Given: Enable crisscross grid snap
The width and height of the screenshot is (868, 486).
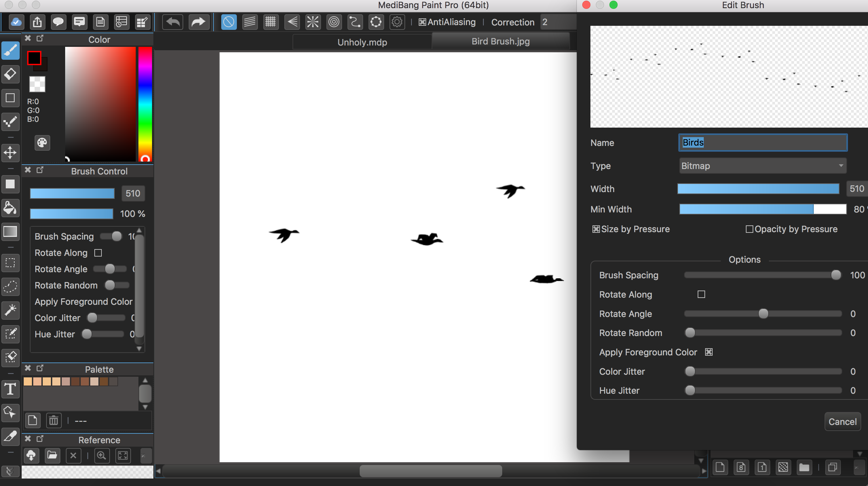Looking at the screenshot, I should [271, 22].
